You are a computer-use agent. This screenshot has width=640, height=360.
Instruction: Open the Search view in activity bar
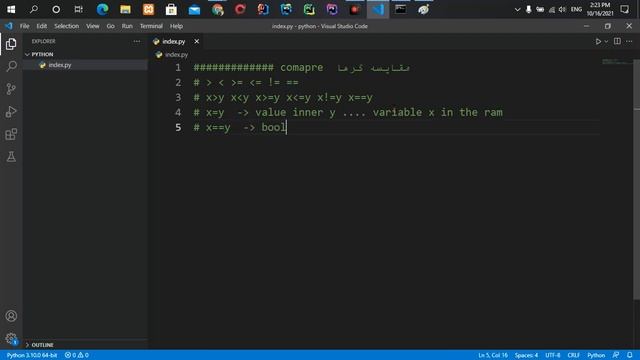tap(11, 66)
